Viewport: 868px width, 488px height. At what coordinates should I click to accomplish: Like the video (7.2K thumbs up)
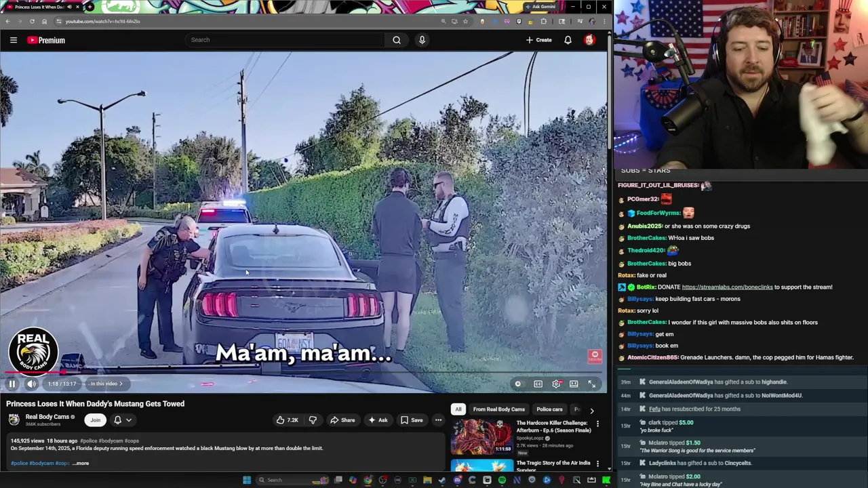[x=287, y=420]
